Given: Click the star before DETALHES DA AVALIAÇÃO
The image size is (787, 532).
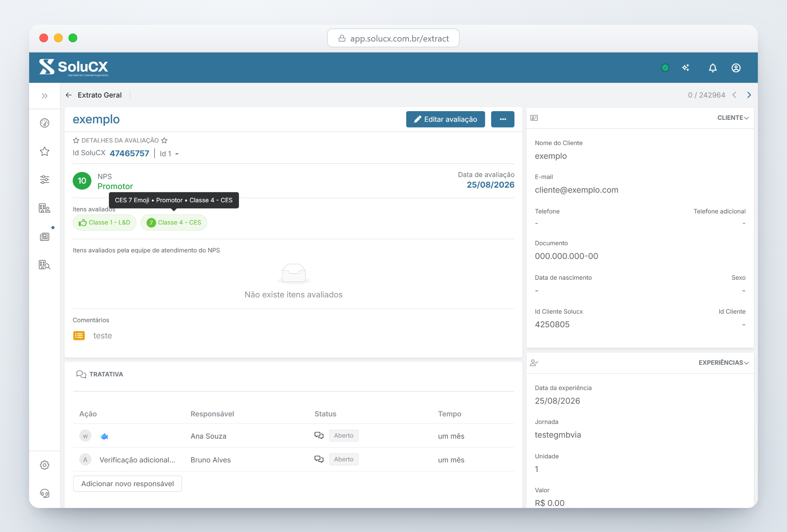Looking at the screenshot, I should (76, 140).
